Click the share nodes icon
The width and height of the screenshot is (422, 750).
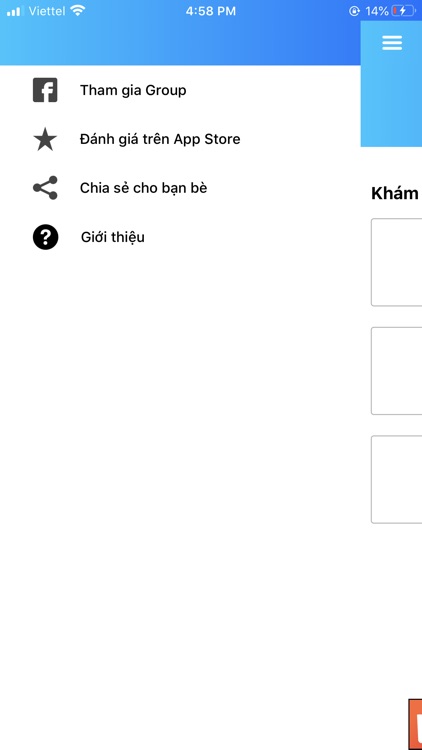[45, 188]
